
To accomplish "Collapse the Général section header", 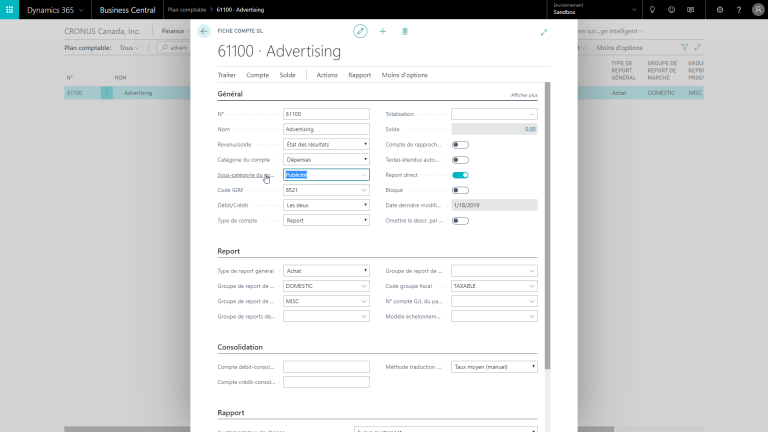I will pos(230,94).
